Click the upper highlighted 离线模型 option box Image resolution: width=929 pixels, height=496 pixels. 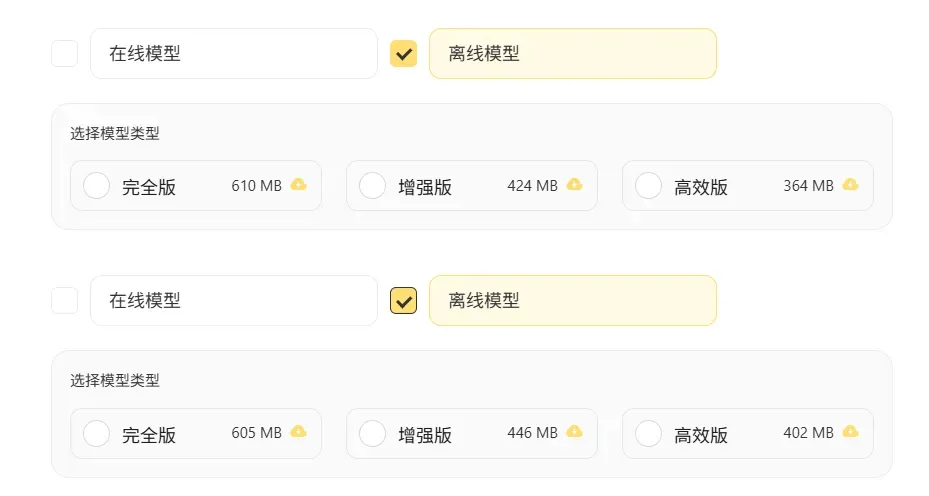coord(573,53)
